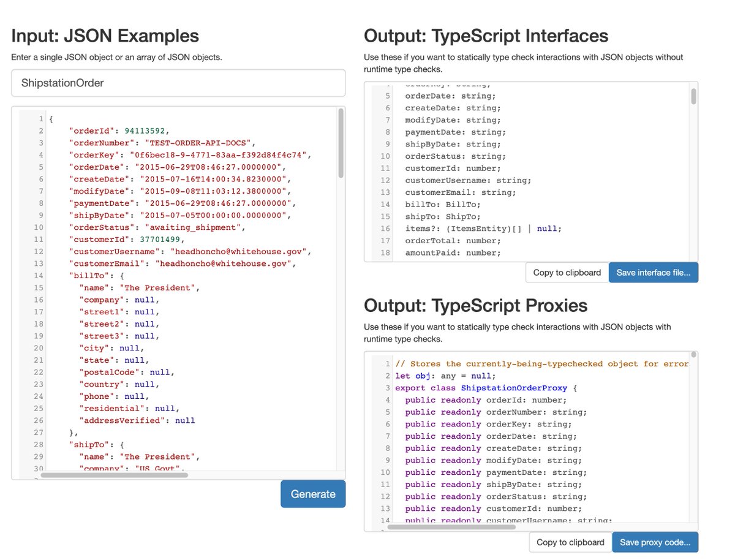This screenshot has width=735, height=560.
Task: Click "customerId: number;" in interfaces output
Action: (x=453, y=168)
